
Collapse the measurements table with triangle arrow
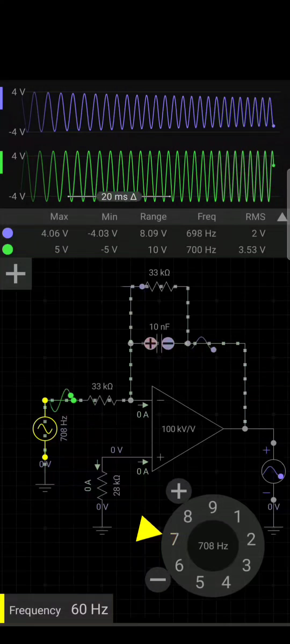(282, 217)
